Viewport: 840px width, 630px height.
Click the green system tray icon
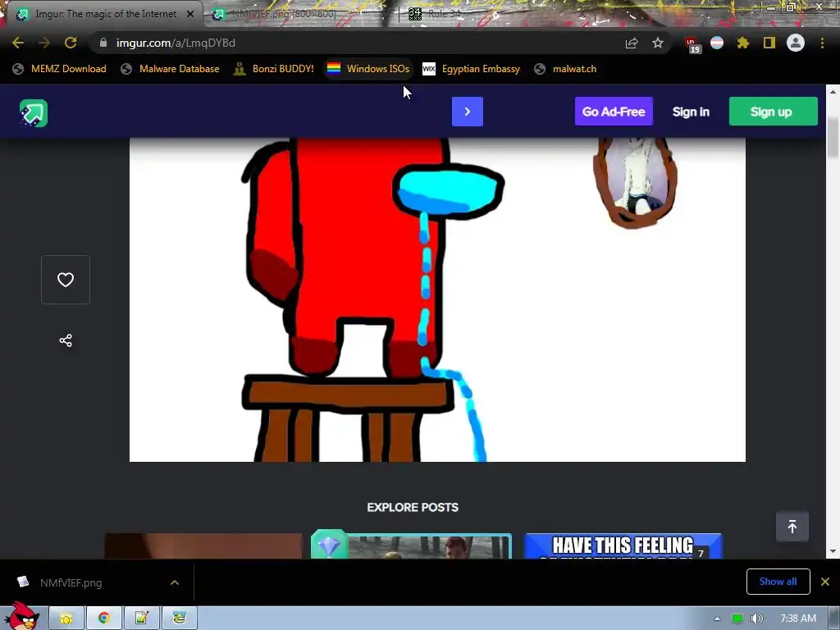[x=737, y=619]
